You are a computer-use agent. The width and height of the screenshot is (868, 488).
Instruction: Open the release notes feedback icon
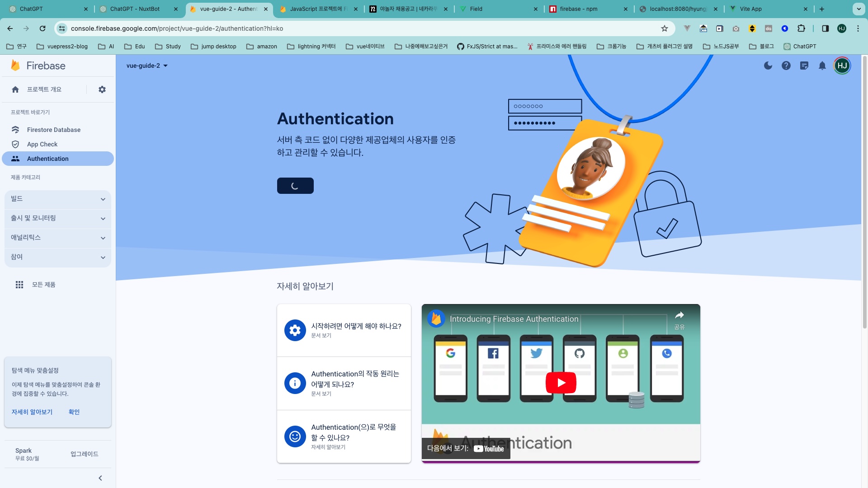(804, 66)
